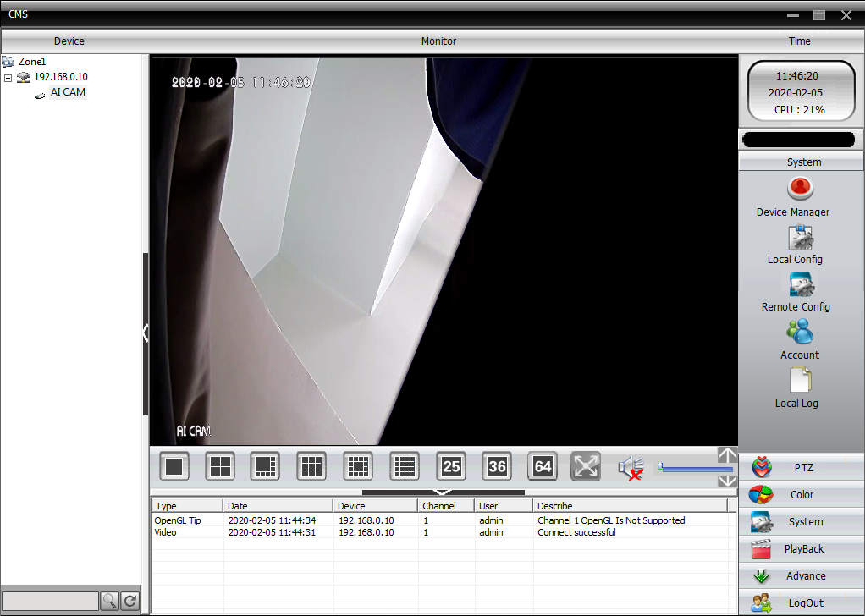This screenshot has height=616, width=865.
Task: Select the AI CAM channel
Action: (x=68, y=92)
